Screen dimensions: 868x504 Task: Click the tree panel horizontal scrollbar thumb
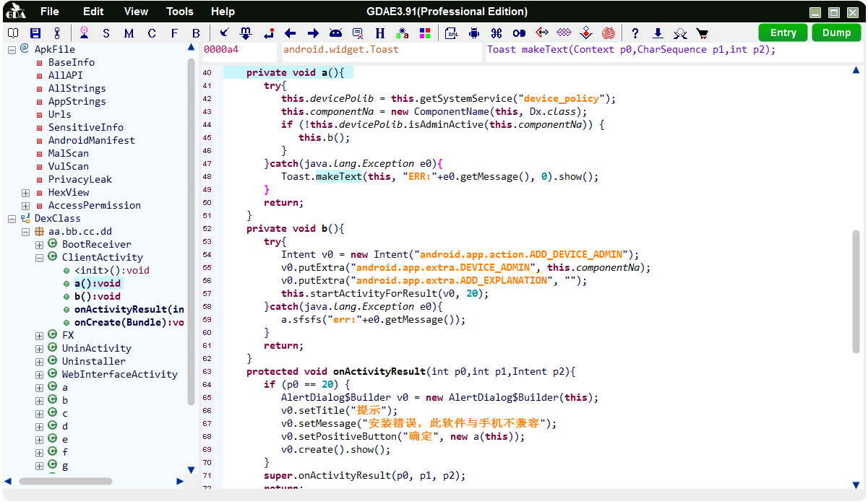coord(65,481)
